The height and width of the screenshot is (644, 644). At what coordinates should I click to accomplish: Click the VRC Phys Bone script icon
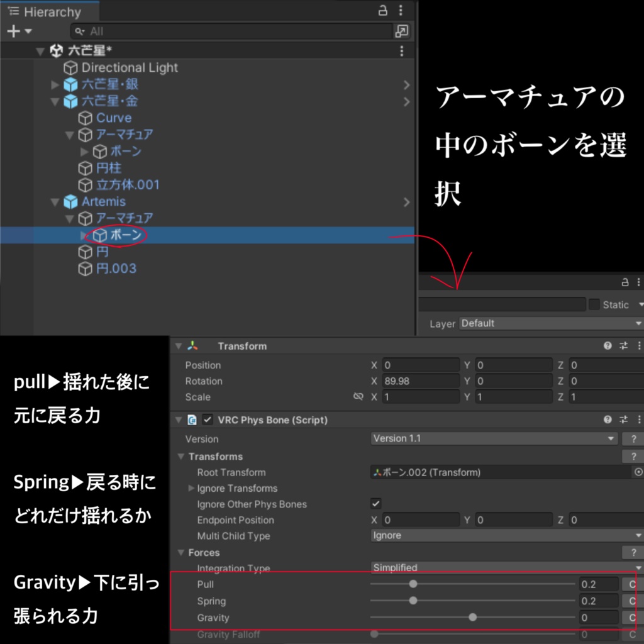(x=192, y=419)
